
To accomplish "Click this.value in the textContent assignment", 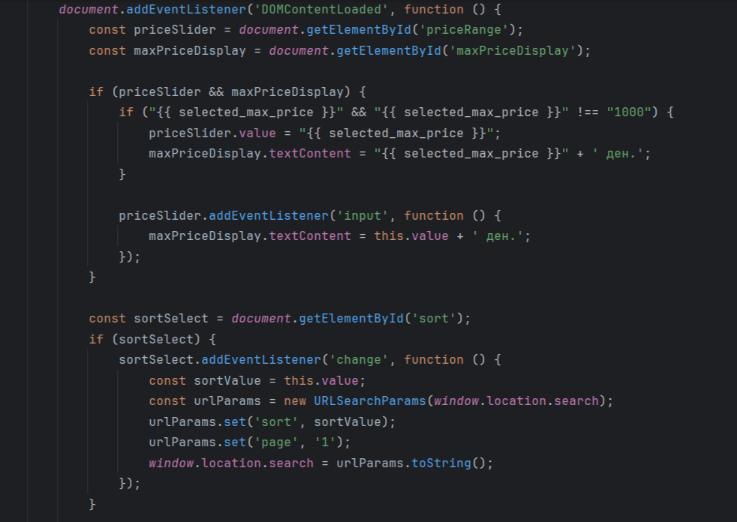I will [x=411, y=236].
